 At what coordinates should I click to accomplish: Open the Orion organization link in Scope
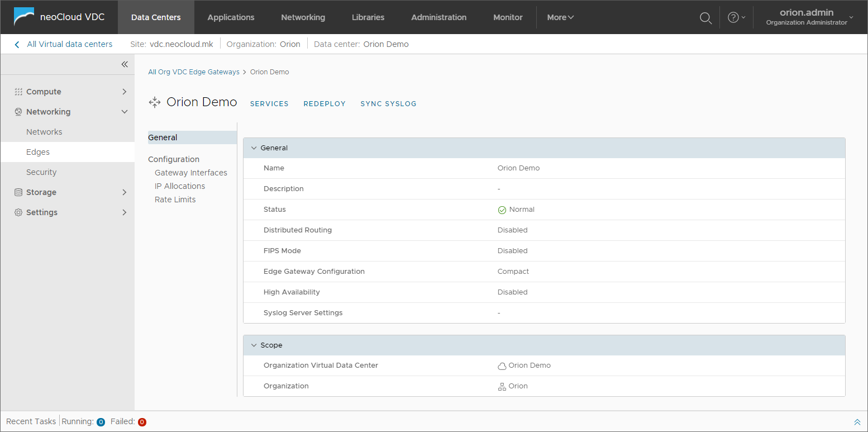[518, 386]
